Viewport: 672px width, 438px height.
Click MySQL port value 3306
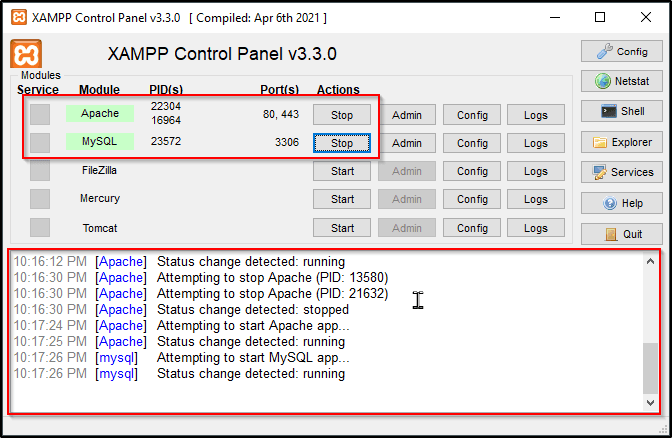pos(287,142)
